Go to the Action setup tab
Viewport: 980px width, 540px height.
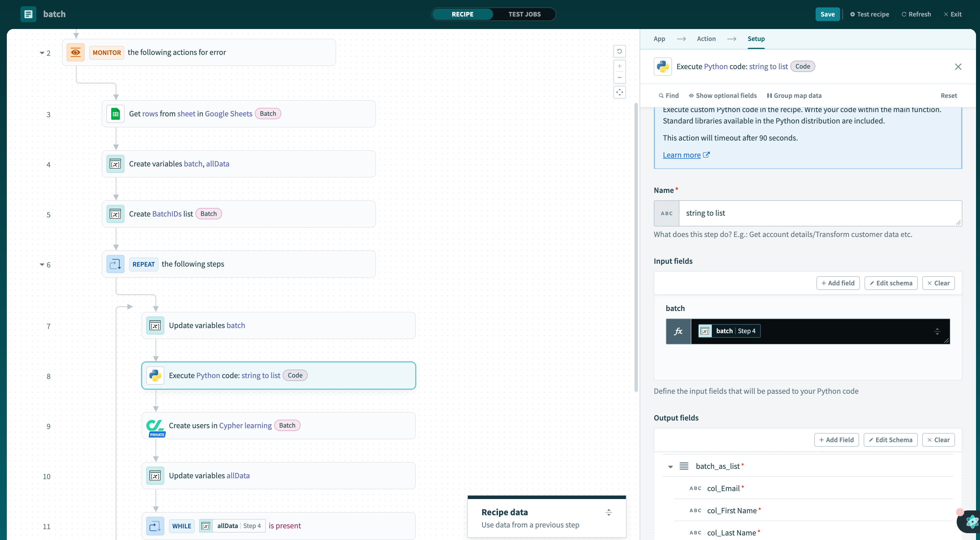(706, 39)
